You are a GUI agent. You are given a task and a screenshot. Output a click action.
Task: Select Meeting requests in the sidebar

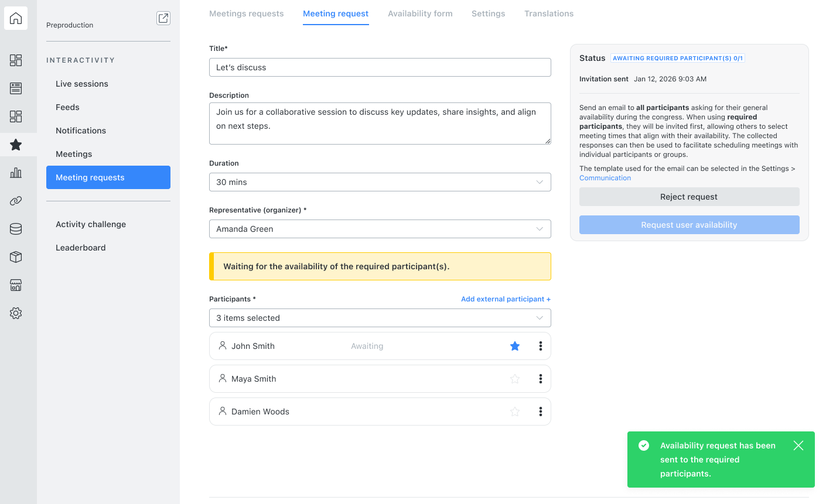(108, 177)
